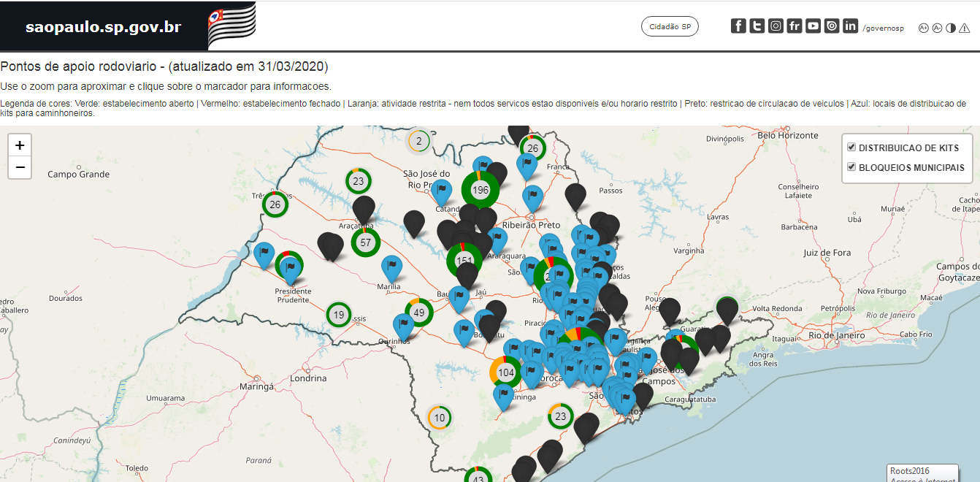Open the LinkedIn social icon
980x482 pixels.
click(850, 26)
